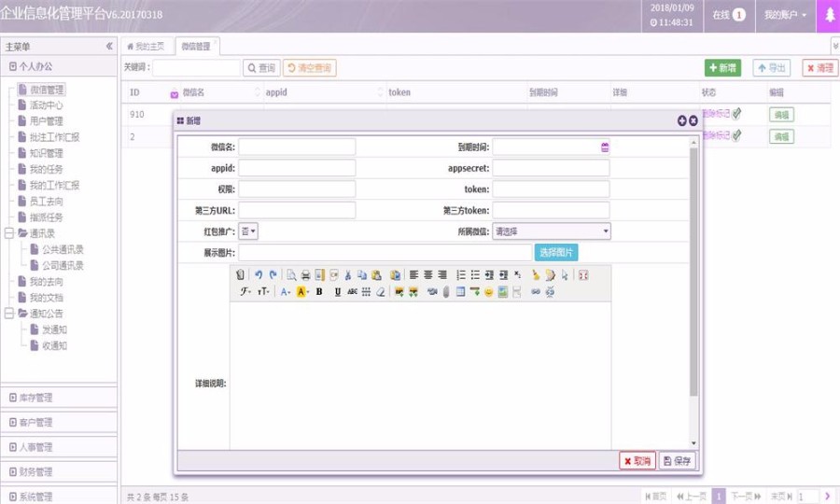Click the eraser remove-format icon
This screenshot has height=504, width=840.
(x=381, y=292)
